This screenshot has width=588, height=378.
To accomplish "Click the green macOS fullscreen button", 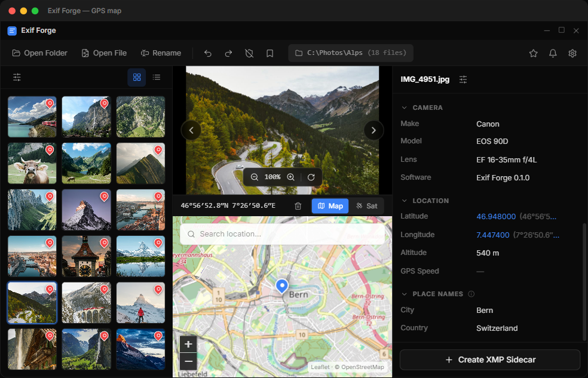I will (35, 11).
